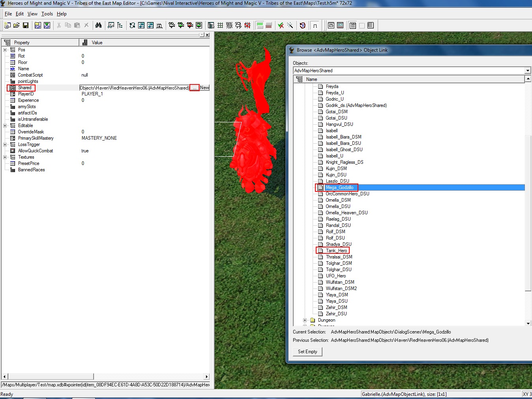Click the red-dotted grid toolbar icon

tap(247, 25)
